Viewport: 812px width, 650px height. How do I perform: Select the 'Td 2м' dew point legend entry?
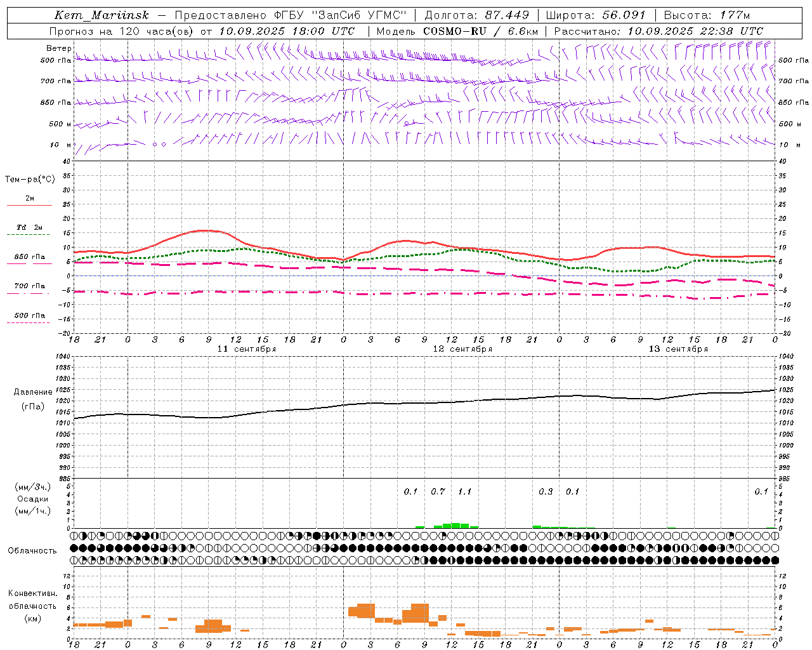point(30,227)
